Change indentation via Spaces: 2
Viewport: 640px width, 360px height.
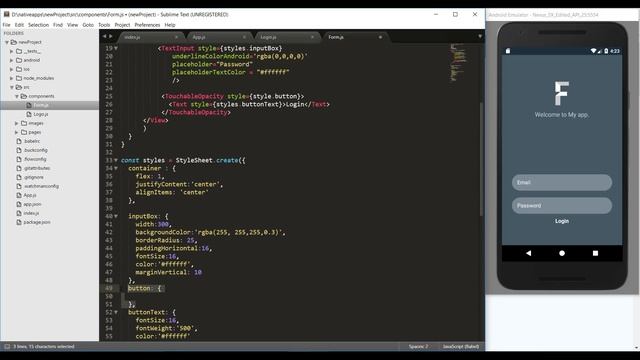point(419,347)
